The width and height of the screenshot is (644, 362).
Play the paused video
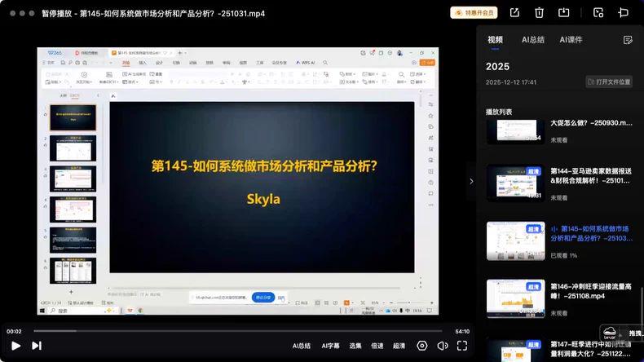[x=15, y=346]
